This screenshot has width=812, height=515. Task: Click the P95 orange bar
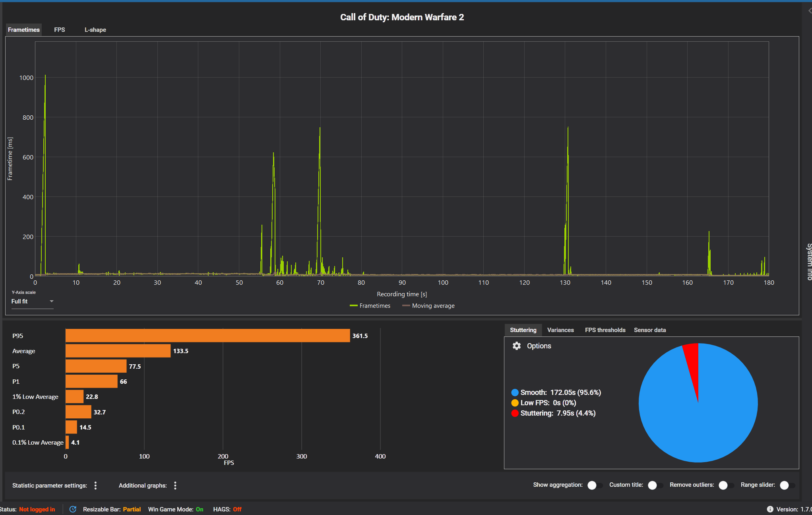click(x=207, y=336)
